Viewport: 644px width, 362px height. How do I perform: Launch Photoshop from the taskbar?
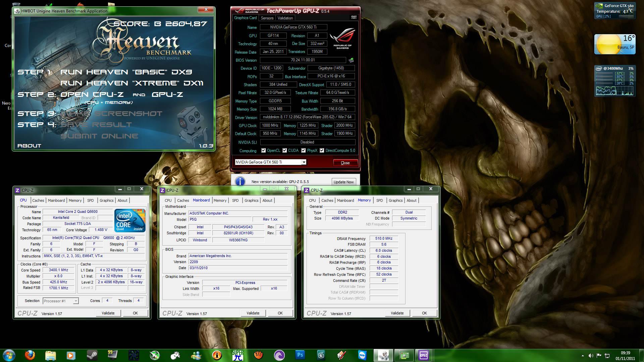coord(300,355)
